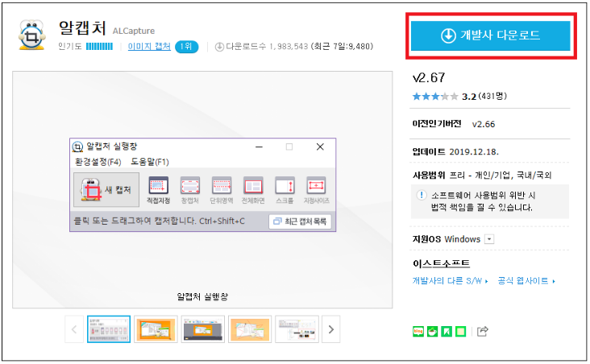
Task: Click the v2.67 version text
Action: tap(429, 78)
